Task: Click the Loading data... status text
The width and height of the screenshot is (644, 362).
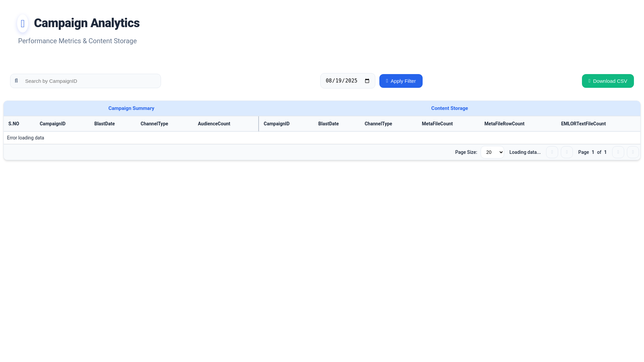Action: click(x=525, y=152)
